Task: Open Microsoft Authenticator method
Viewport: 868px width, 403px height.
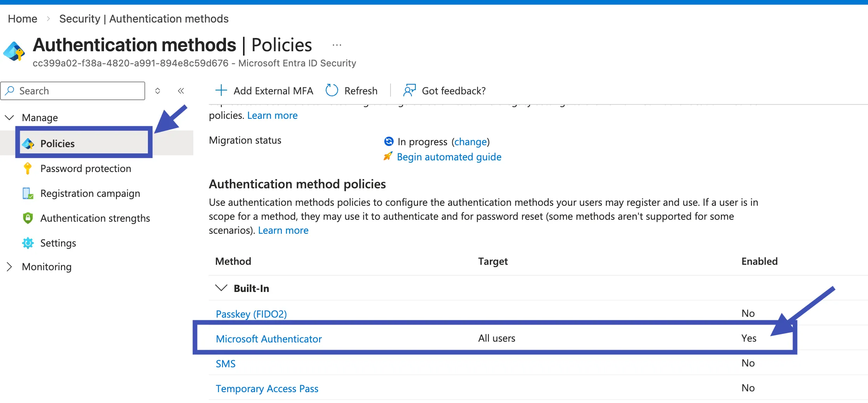Action: click(269, 339)
